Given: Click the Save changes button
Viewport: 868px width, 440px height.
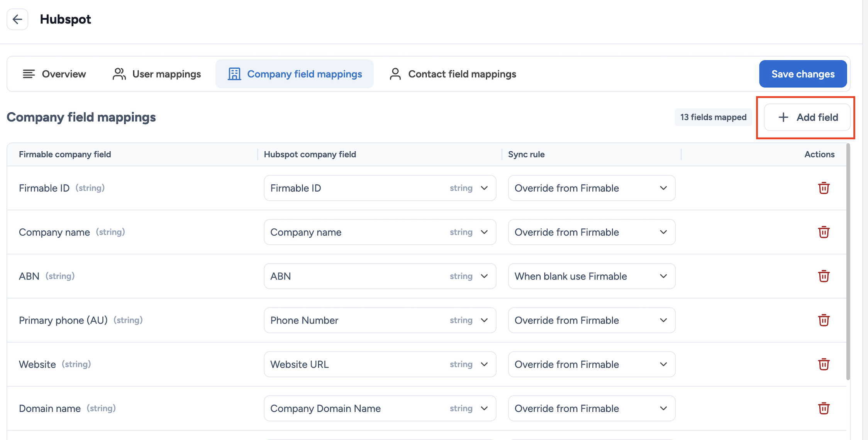Looking at the screenshot, I should pyautogui.click(x=803, y=74).
